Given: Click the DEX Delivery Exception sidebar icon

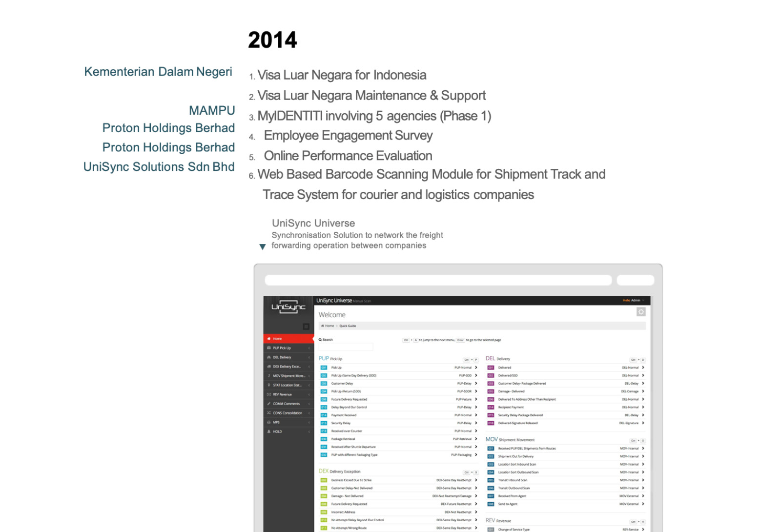Looking at the screenshot, I should click(x=269, y=367).
